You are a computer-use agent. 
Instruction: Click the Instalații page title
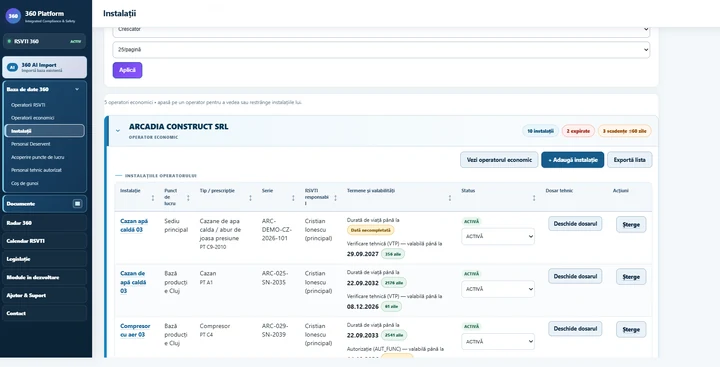[119, 13]
